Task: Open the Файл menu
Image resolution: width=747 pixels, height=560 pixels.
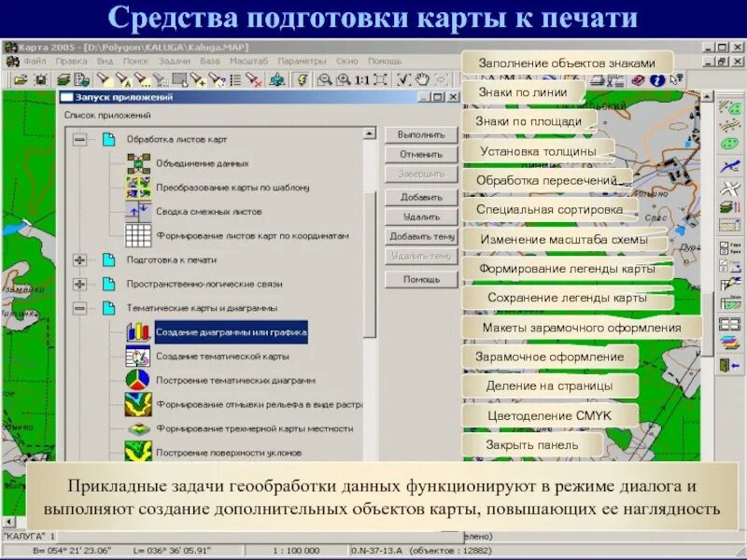Action: pyautogui.click(x=35, y=62)
